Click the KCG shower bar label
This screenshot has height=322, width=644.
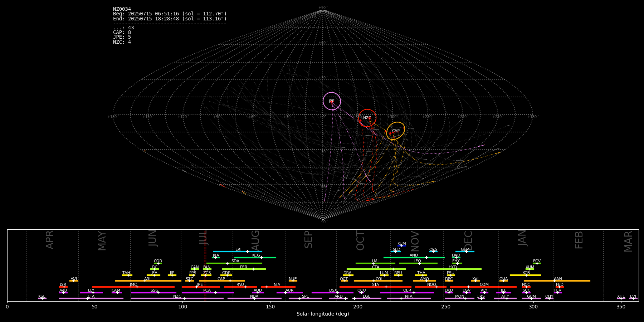coord(256,255)
